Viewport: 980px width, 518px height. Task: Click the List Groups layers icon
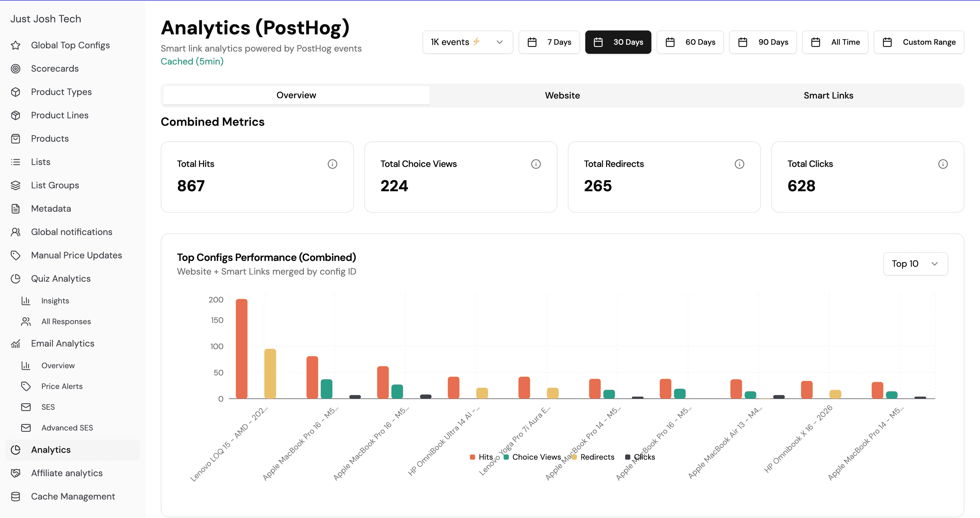click(x=16, y=185)
